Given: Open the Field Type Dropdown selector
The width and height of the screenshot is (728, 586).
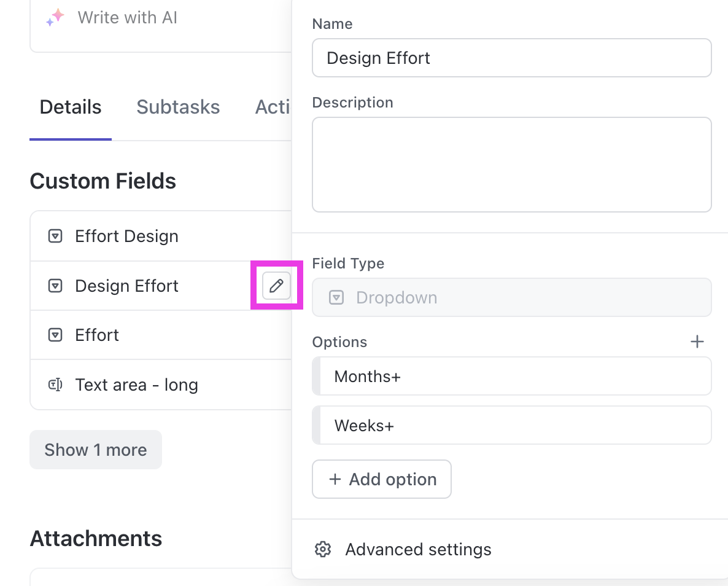Looking at the screenshot, I should pyautogui.click(x=511, y=298).
